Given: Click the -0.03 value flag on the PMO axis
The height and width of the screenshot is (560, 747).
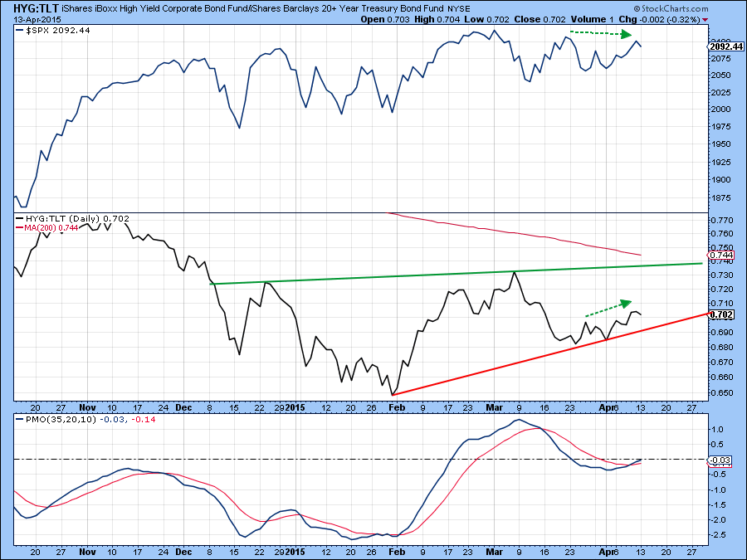Looking at the screenshot, I should pos(720,460).
